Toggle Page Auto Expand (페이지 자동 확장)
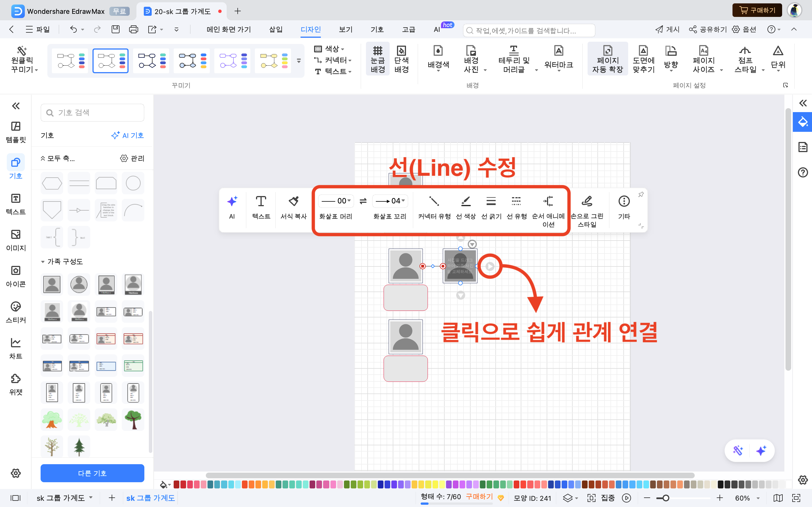The height and width of the screenshot is (507, 812). click(607, 59)
